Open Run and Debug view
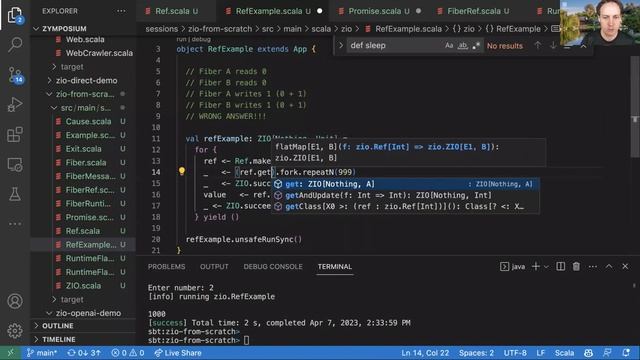This screenshot has height=360, width=640. click(15, 104)
